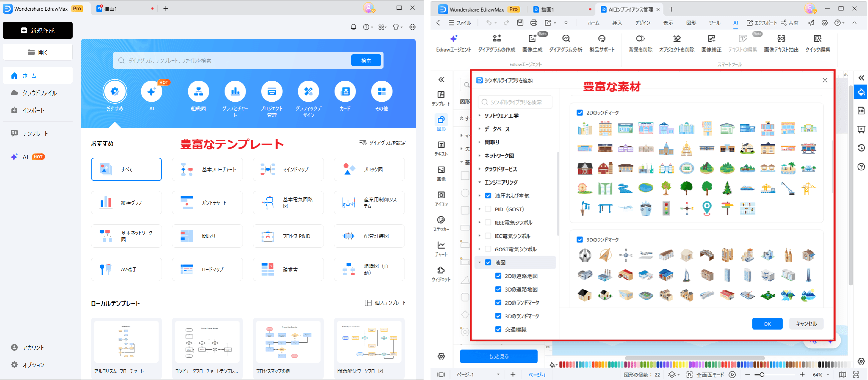This screenshot has width=868, height=380.
Task: Open the ステッカー sidebar panel
Action: point(441,224)
